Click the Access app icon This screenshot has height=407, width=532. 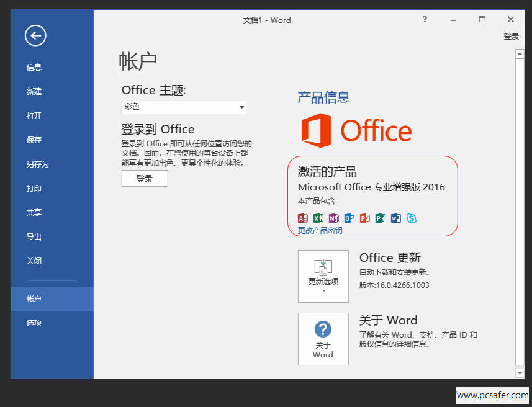point(303,218)
